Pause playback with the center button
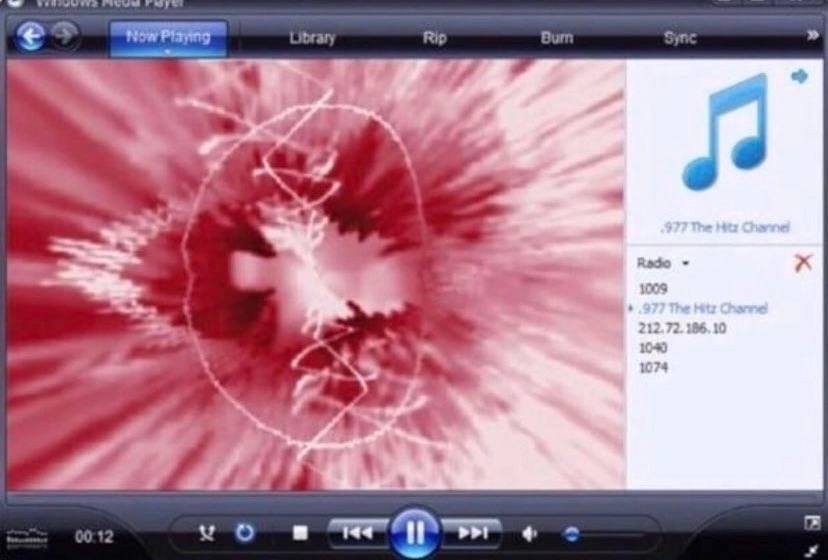Image resolution: width=828 pixels, height=560 pixels. (x=414, y=531)
